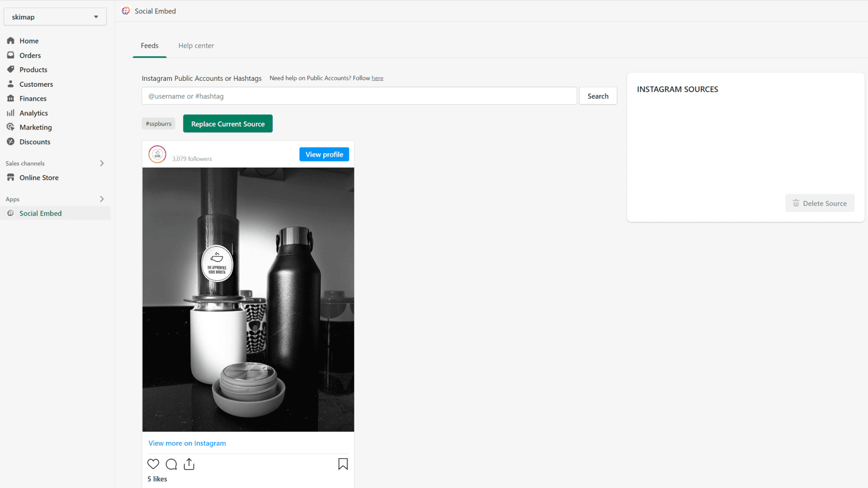This screenshot has width=868, height=488.
Task: Click the Instagram profile avatar
Action: [x=157, y=155]
